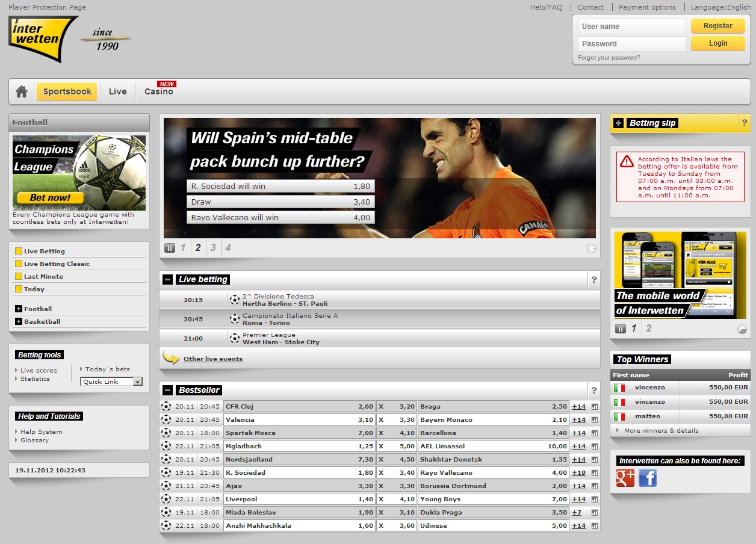
Task: Open statistics icon for Liverpool match
Action: click(595, 499)
